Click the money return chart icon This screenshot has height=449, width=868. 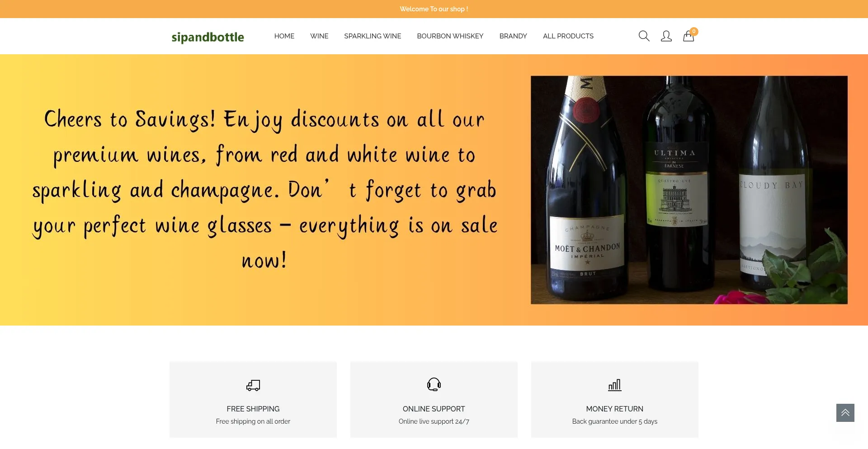click(615, 385)
